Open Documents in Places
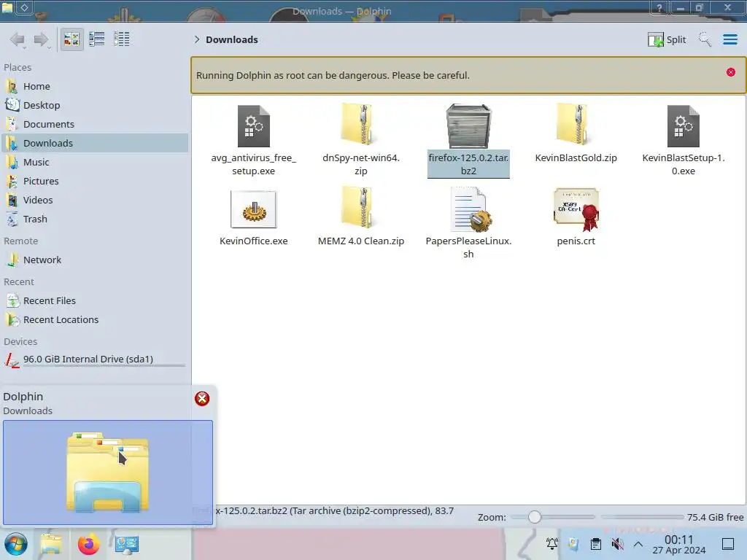Screen dimensions: 747x560 coord(94,124)
